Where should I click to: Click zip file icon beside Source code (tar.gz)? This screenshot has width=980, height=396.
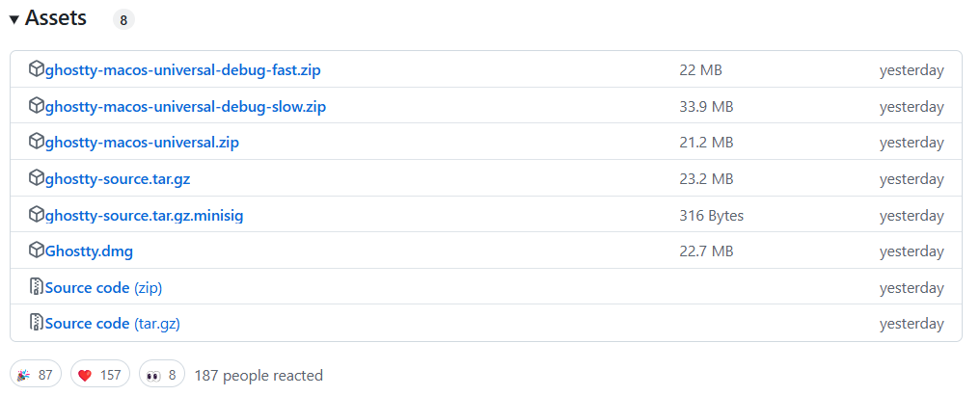pyautogui.click(x=37, y=324)
